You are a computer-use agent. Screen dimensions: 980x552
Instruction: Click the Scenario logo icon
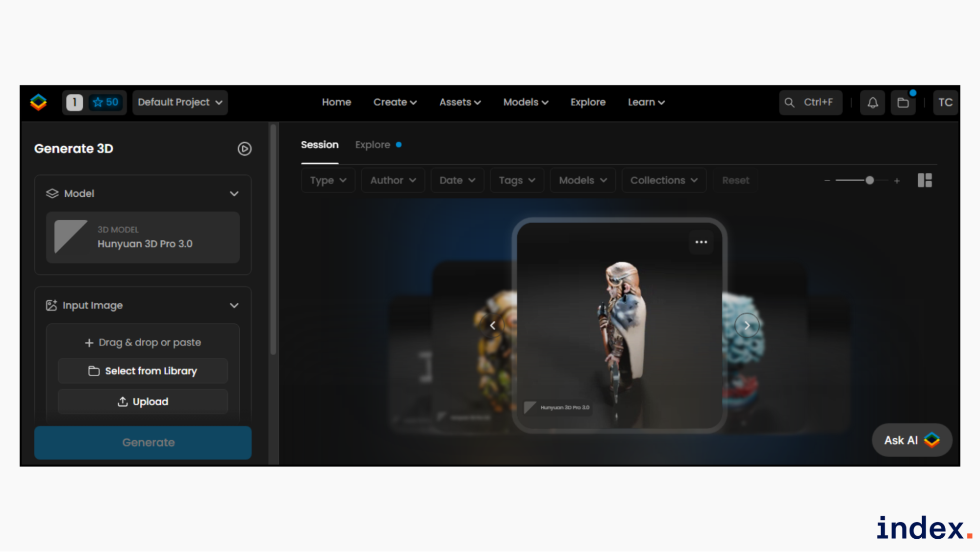point(38,102)
